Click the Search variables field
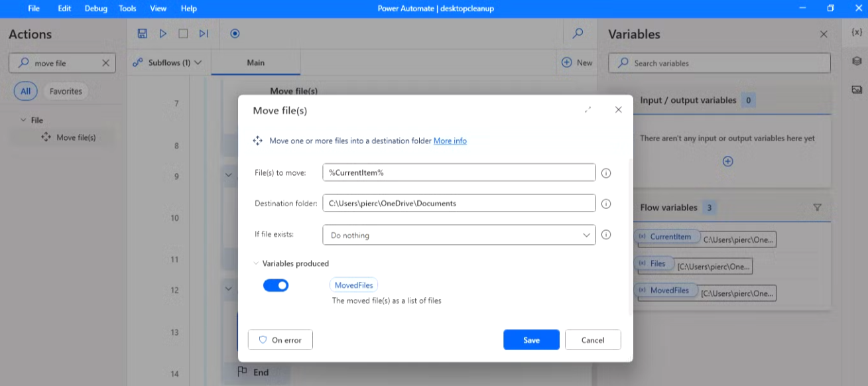Image resolution: width=868 pixels, height=386 pixels. pos(719,63)
